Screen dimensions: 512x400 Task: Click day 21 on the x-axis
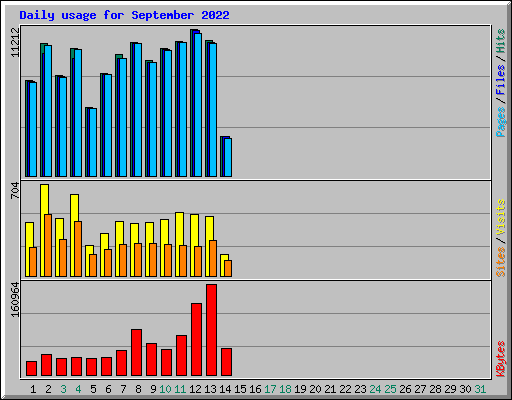tap(330, 389)
